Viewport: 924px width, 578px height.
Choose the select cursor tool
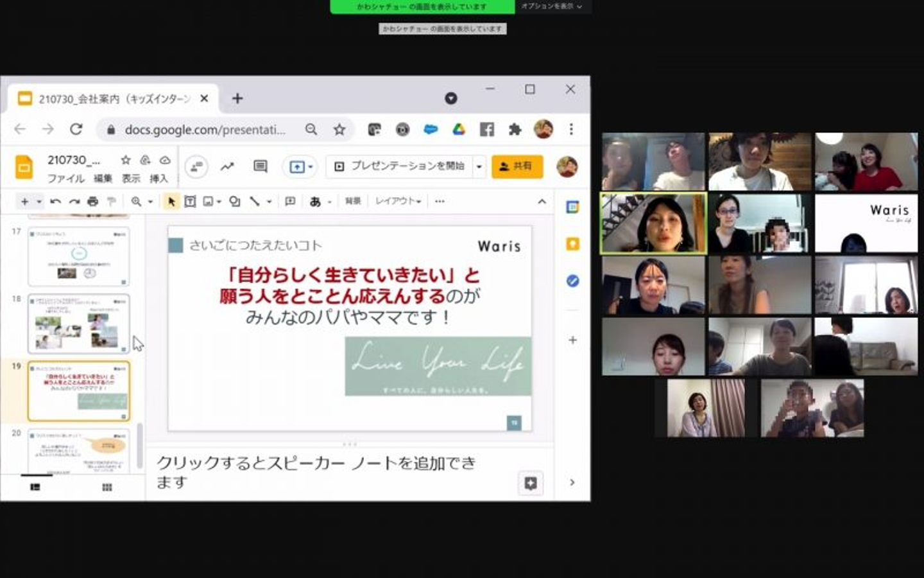(171, 202)
